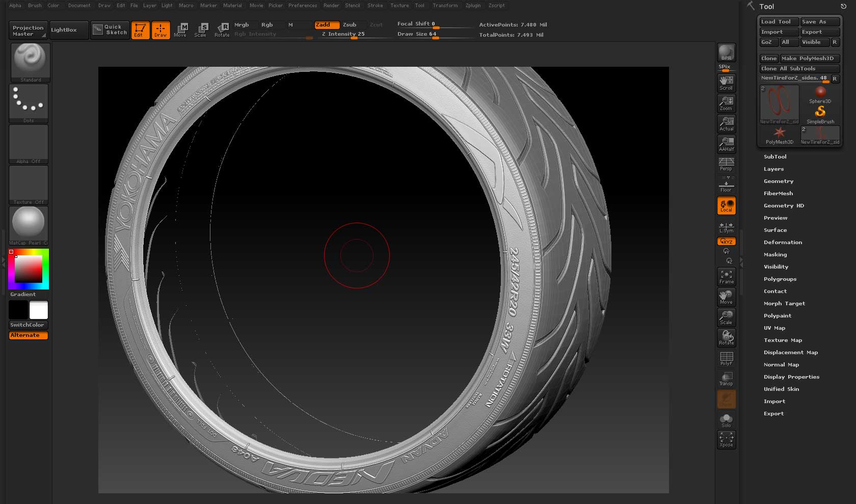This screenshot has height=504, width=856.
Task: Toggle PolyF polyframe display
Action: point(726,358)
